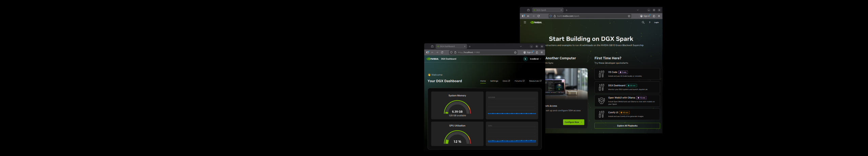The height and width of the screenshot is (156, 868).
Task: Click the Explore All Playbooks button
Action: 627,126
